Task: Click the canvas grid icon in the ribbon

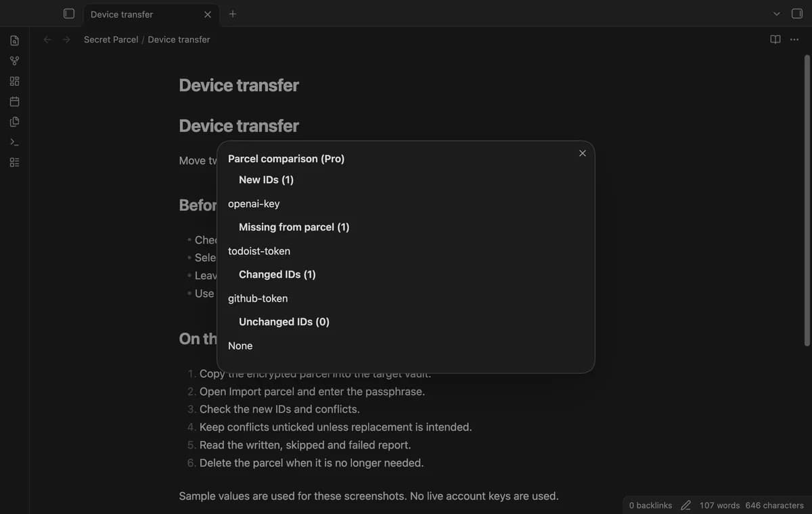Action: (x=14, y=81)
